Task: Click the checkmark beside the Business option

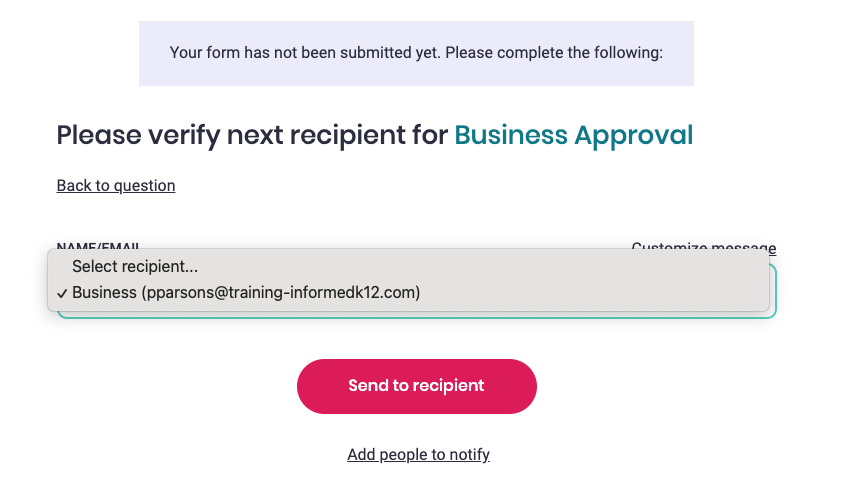Action: (63, 293)
